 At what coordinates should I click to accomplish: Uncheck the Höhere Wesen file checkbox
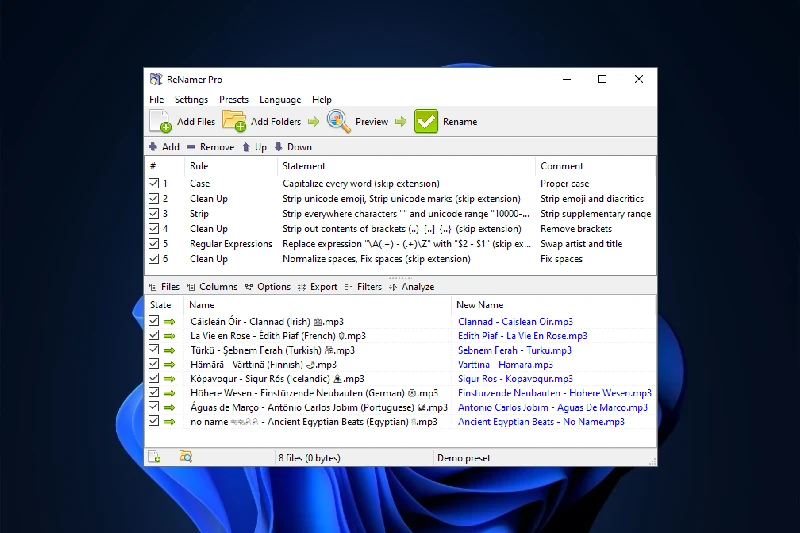tap(154, 392)
